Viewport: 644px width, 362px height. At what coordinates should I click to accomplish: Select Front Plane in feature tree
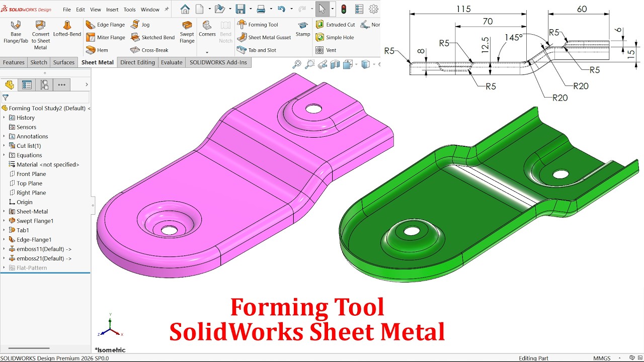pos(27,174)
